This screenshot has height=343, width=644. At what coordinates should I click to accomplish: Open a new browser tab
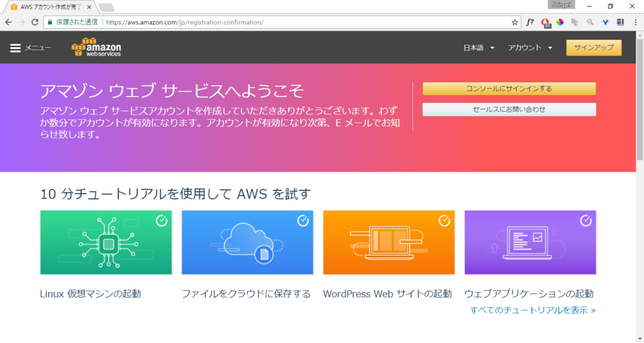106,8
